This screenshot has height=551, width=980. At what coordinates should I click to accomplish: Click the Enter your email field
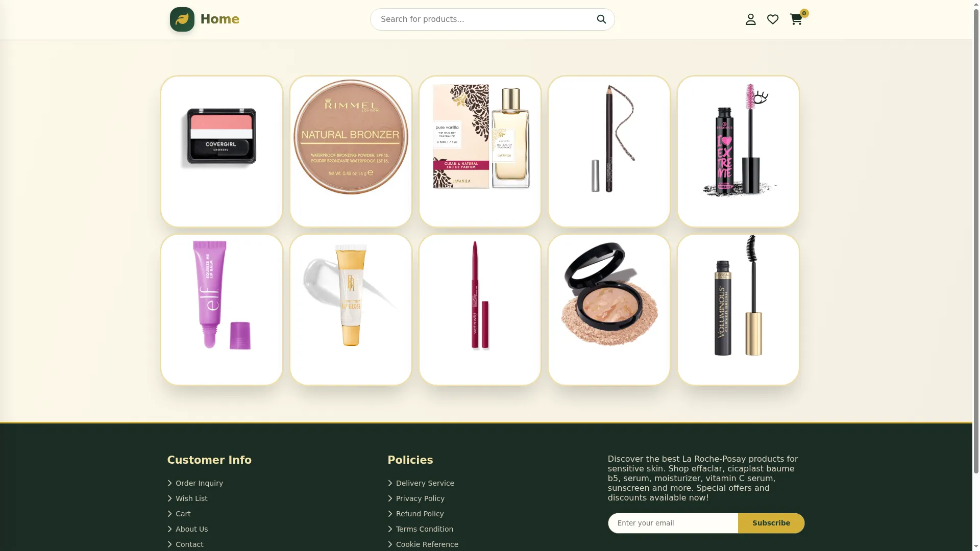(673, 523)
